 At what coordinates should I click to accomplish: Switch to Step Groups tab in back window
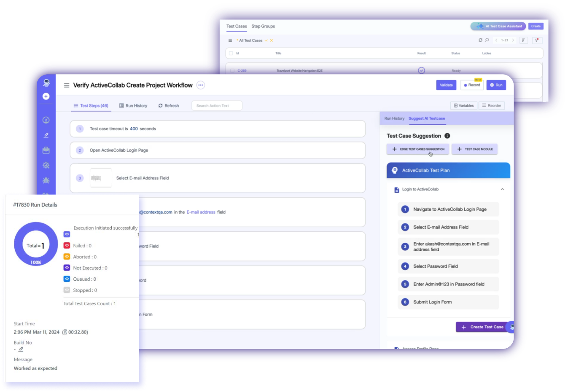[x=263, y=26]
